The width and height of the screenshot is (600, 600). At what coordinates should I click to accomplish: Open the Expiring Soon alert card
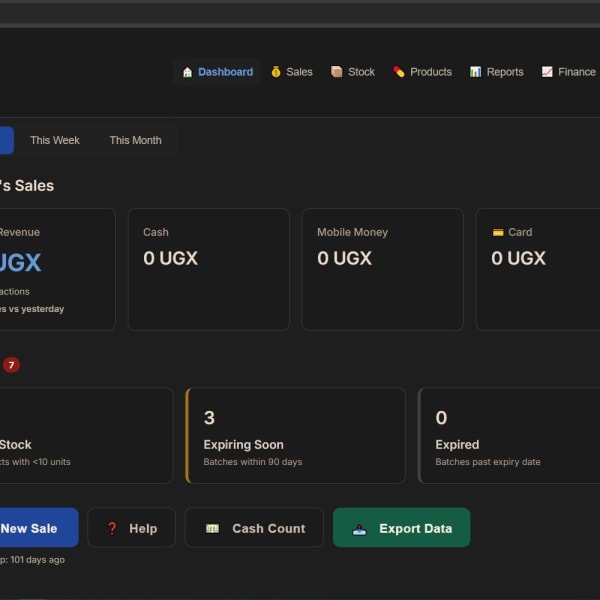(x=295, y=435)
